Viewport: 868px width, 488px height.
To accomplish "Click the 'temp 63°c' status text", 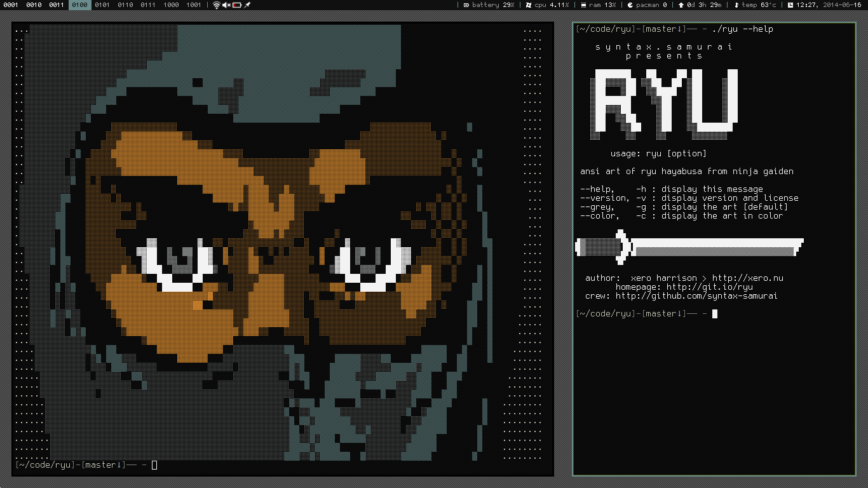I will [759, 5].
